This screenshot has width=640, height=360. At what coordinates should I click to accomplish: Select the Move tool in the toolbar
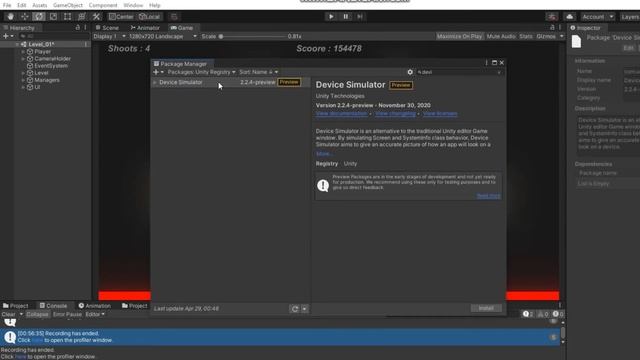tap(24, 17)
